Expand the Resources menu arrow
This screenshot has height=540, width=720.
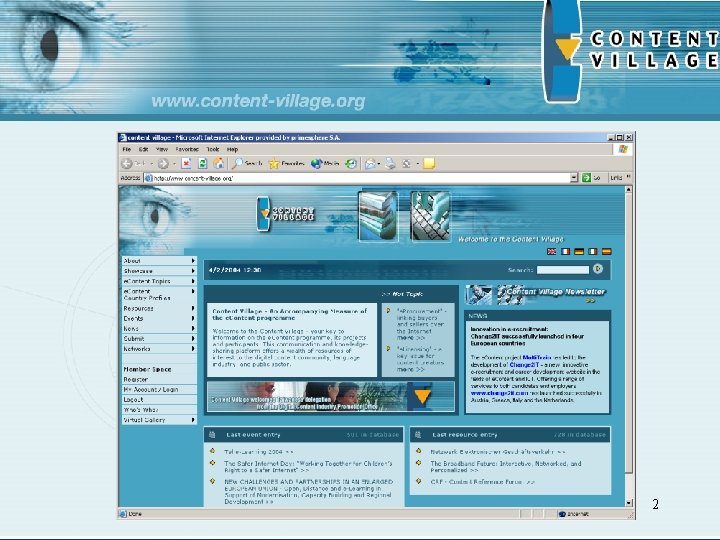click(x=193, y=308)
